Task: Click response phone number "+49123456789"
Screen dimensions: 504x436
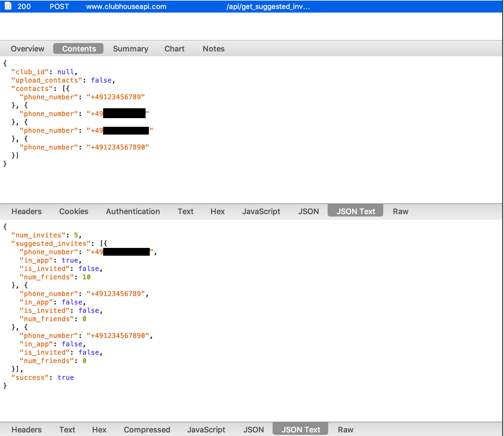Action: [x=116, y=294]
